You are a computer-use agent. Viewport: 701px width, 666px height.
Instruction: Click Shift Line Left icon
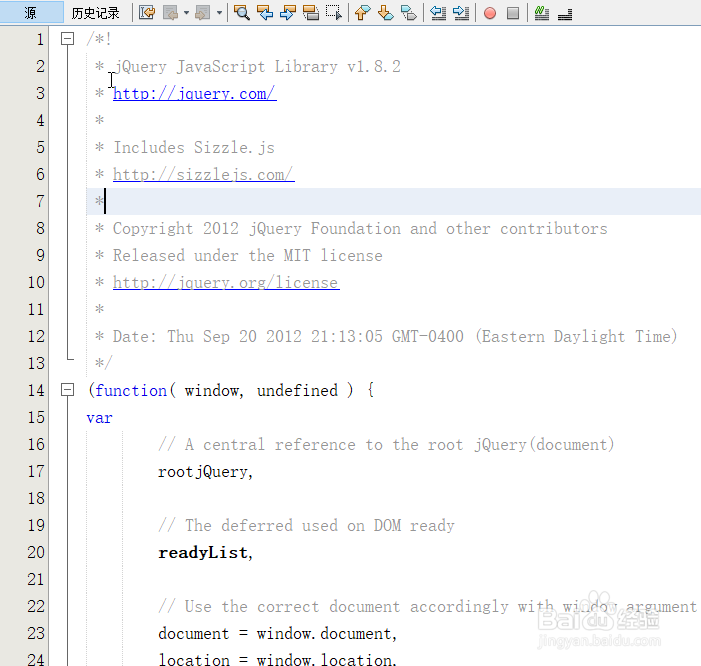point(438,13)
